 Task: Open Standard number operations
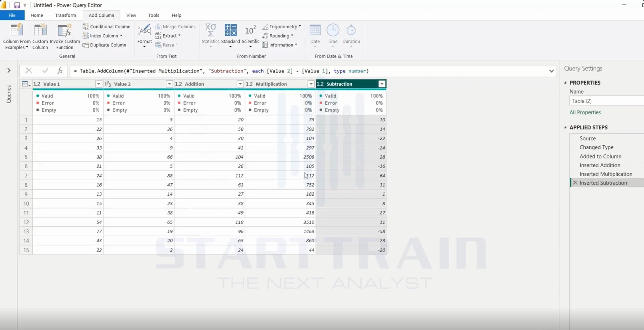(x=231, y=36)
